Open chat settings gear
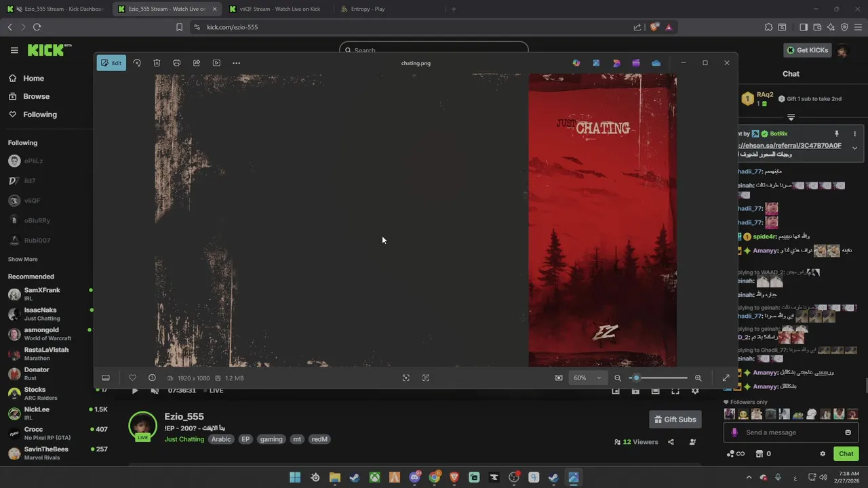Viewport: 868px width, 488px height. point(823,454)
